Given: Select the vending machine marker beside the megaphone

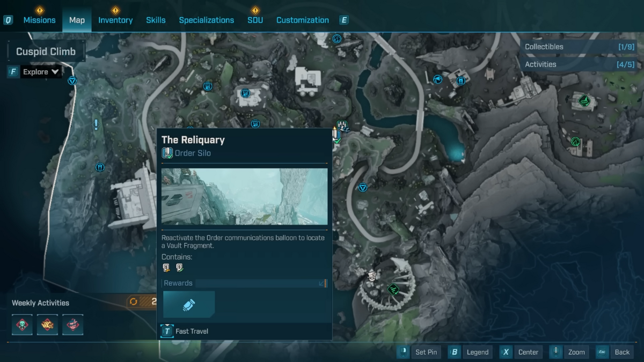Looking at the screenshot, I should point(460,81).
